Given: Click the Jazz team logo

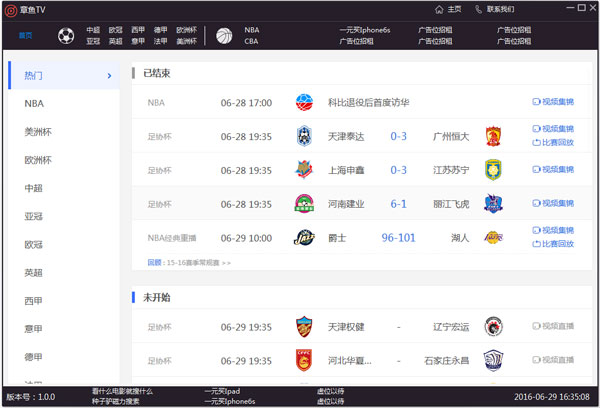Looking at the screenshot, I should coord(304,238).
